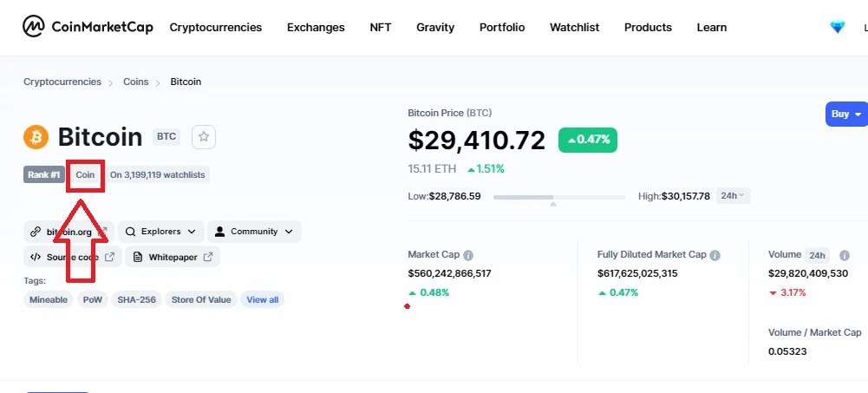The width and height of the screenshot is (868, 393).
Task: Click Volume / Market Cap info icon
Action: point(867,332)
